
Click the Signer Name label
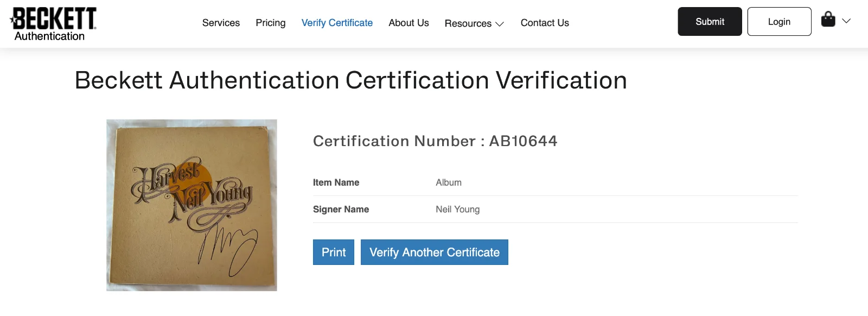coord(341,210)
